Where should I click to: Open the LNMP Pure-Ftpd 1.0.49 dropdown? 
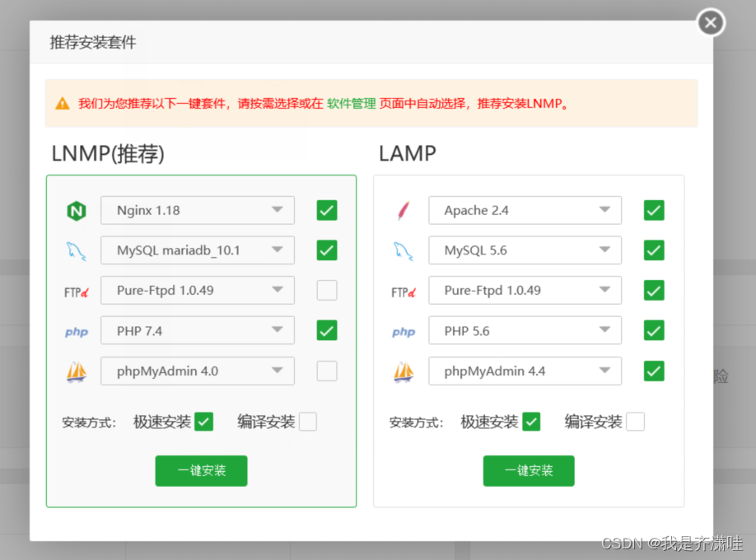[x=198, y=291]
